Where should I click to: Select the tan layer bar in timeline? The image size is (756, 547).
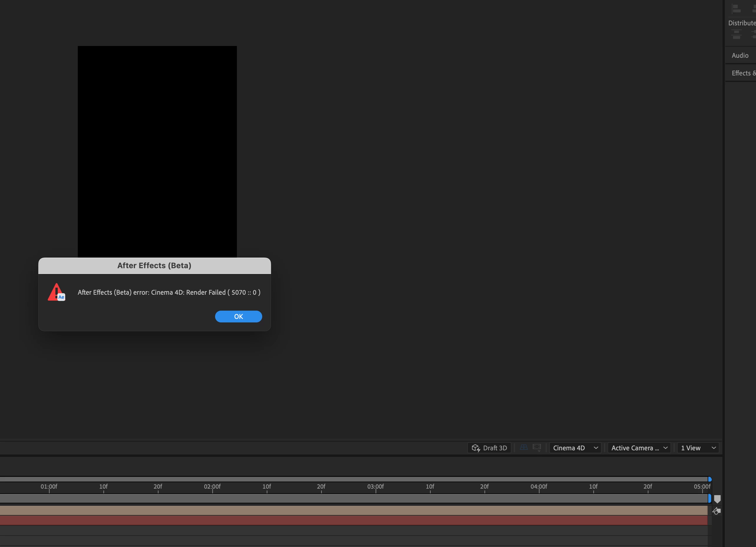353,510
